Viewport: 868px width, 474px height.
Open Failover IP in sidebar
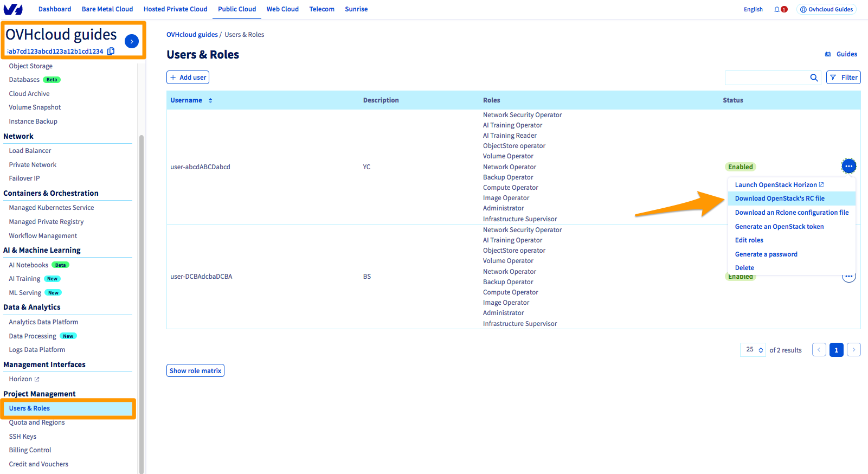[24, 178]
